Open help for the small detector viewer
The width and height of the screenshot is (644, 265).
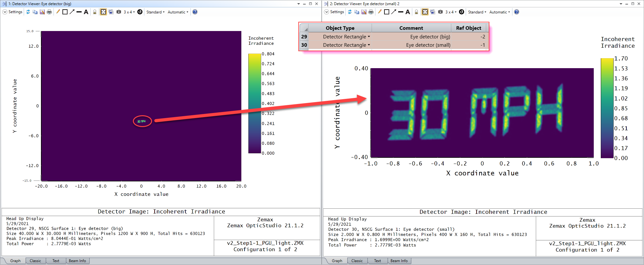point(517,12)
